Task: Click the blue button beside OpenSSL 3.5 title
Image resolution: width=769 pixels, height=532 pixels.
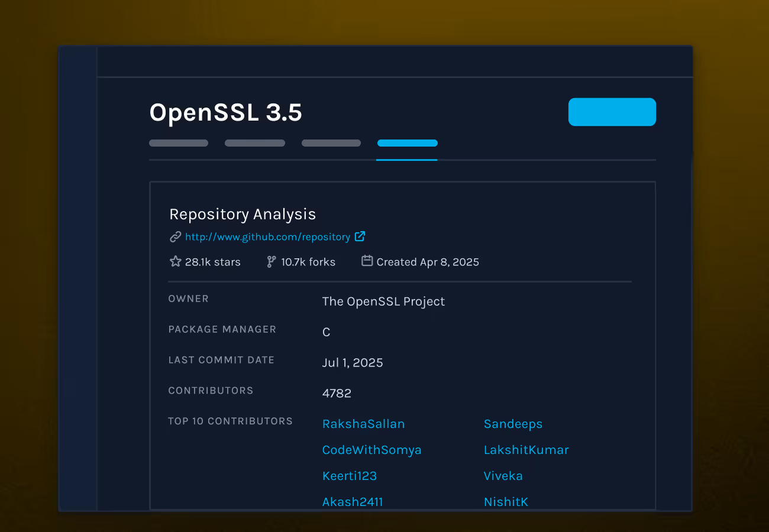Action: point(612,112)
